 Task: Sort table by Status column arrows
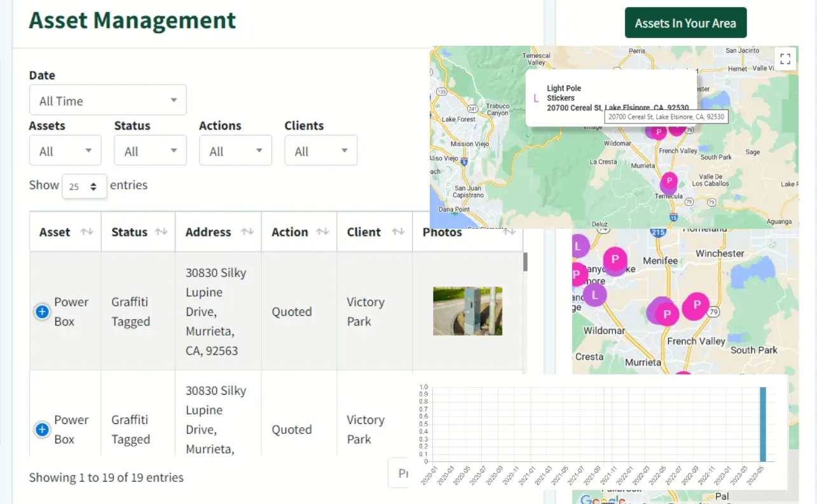pos(161,232)
